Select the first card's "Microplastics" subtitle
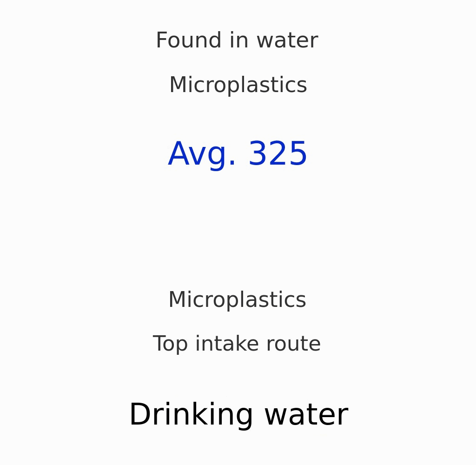 (x=238, y=86)
